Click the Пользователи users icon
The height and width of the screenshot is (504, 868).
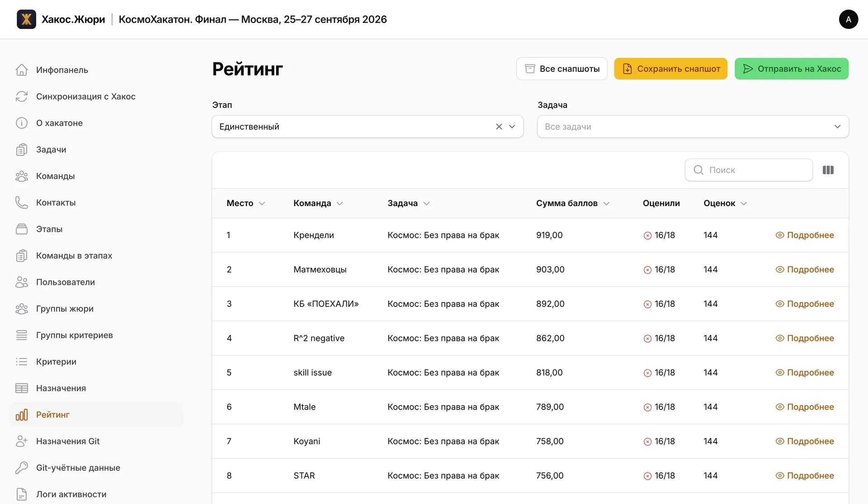[22, 282]
